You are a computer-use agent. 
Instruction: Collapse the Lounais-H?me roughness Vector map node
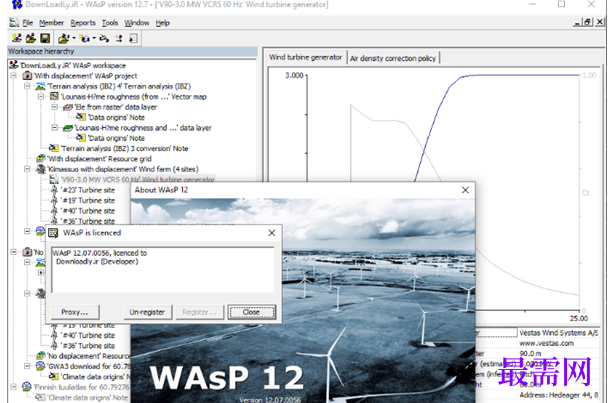41,96
